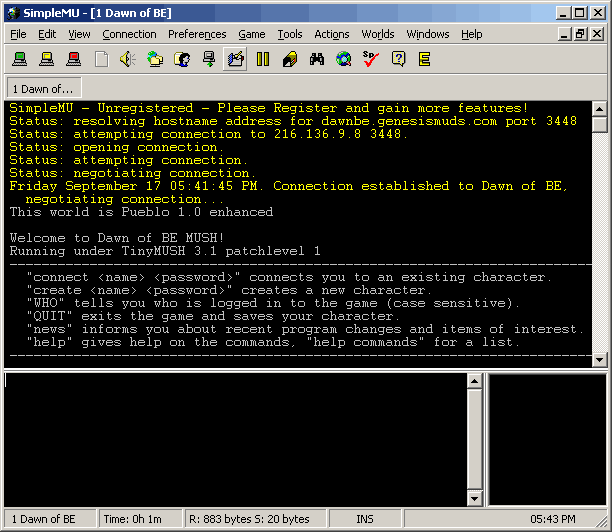Screen dimensions: 612x532
Task: Open the Connection menu
Action: tap(129, 34)
